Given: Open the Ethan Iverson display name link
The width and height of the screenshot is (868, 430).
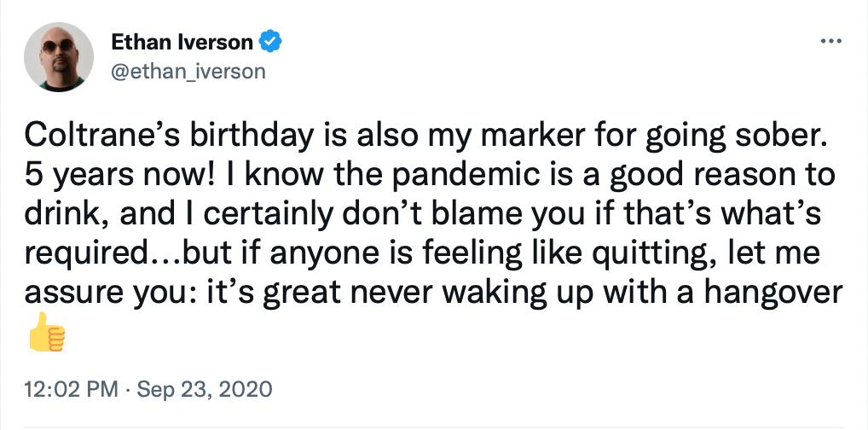Looking at the screenshot, I should [182, 42].
